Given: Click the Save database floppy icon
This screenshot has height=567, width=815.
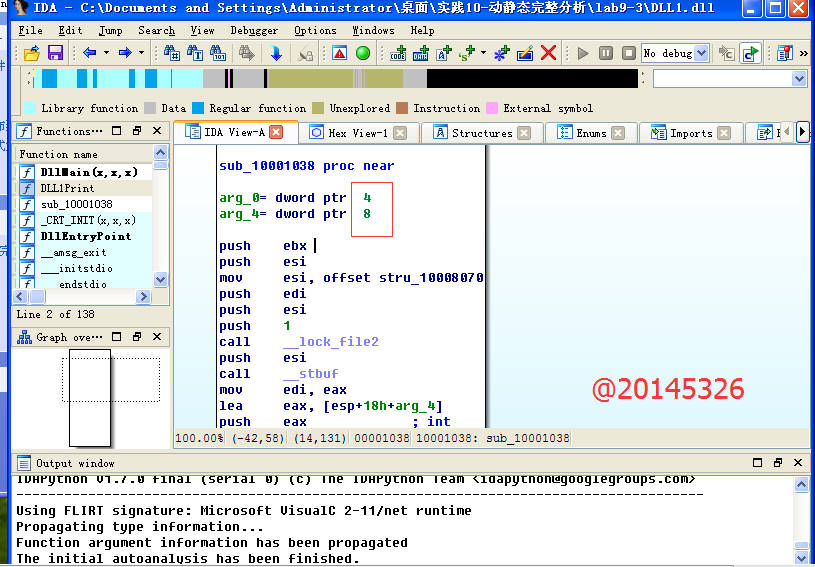Looking at the screenshot, I should pos(55,53).
